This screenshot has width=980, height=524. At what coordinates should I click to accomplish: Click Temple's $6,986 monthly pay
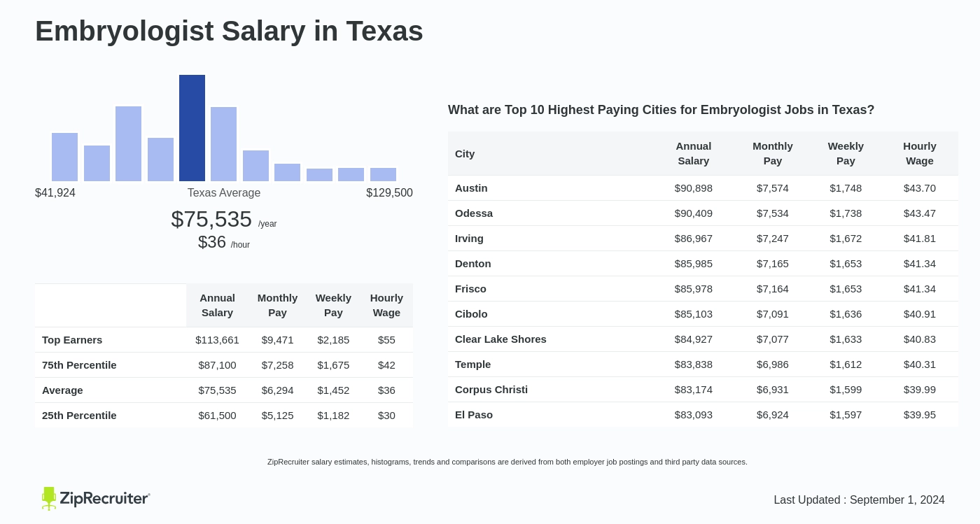[773, 364]
